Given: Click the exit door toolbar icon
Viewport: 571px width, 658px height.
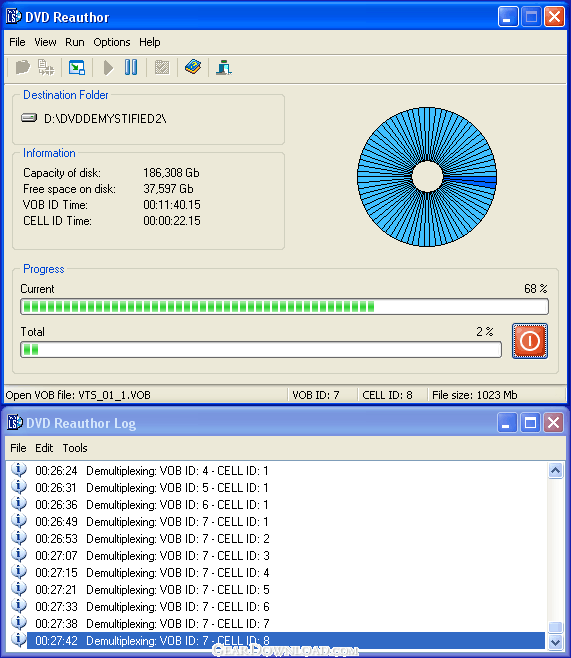Looking at the screenshot, I should tap(224, 67).
